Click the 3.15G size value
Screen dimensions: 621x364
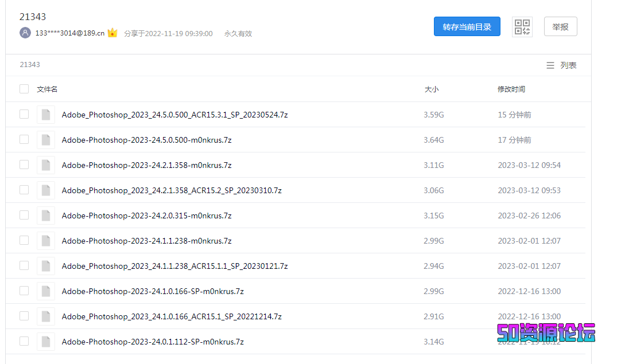[x=434, y=216]
